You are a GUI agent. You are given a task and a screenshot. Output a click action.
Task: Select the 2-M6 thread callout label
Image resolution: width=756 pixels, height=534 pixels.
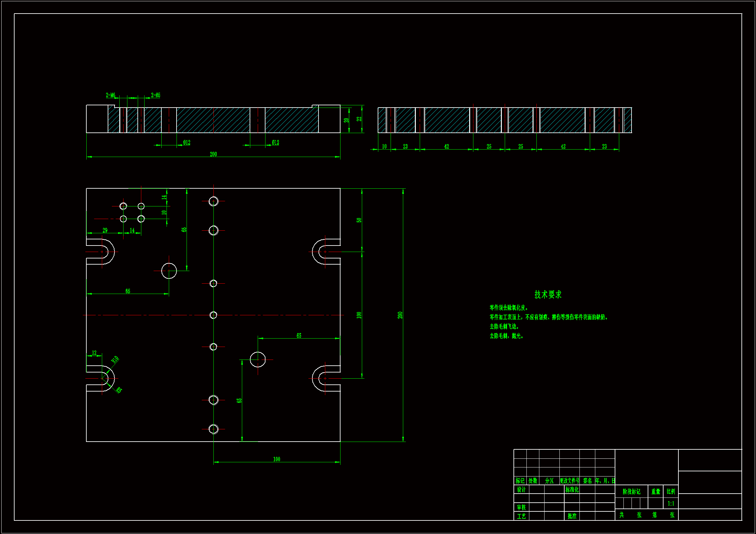(x=110, y=95)
